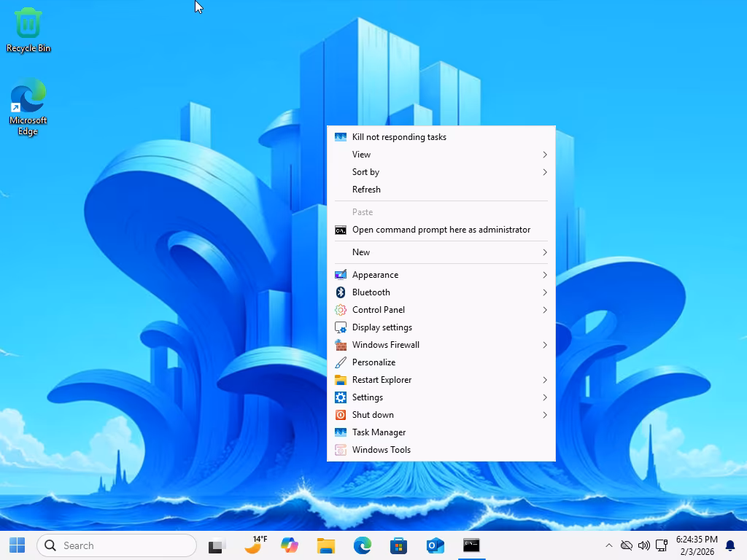The width and height of the screenshot is (747, 560).
Task: Choose Kill not responding tasks
Action: tap(399, 137)
